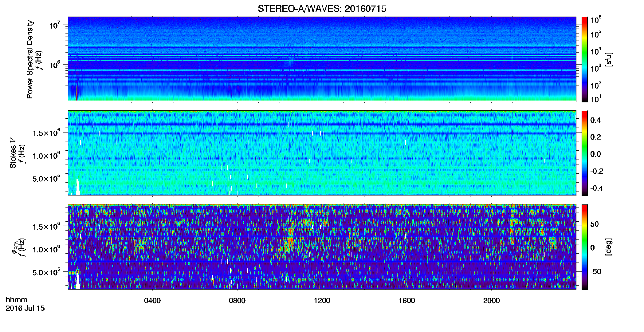
Task: Click the 10^6 frequency tick on top panel axis
Action: 54,65
